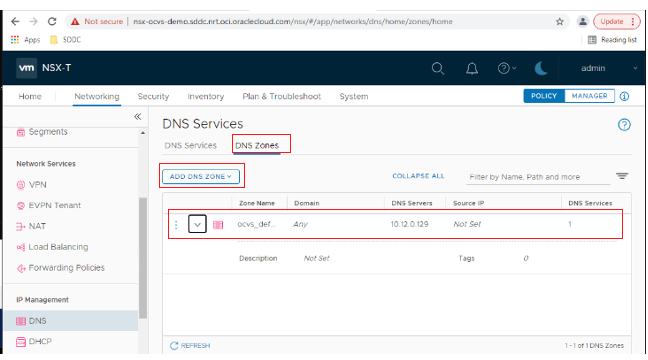Image resolution: width=648 pixels, height=360 pixels.
Task: Refresh the DNS zones list
Action: pyautogui.click(x=190, y=346)
